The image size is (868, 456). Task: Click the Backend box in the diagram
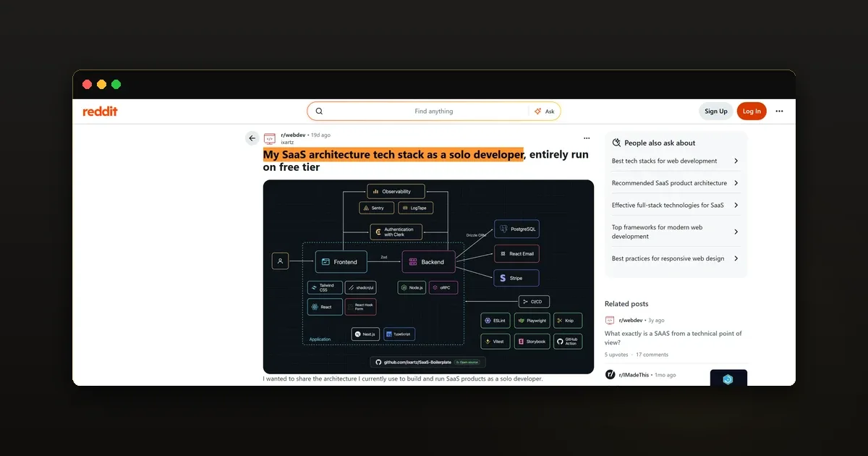(x=428, y=262)
